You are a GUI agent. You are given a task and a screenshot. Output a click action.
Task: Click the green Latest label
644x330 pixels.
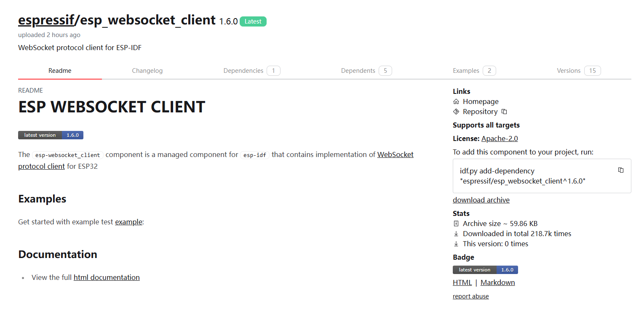point(253,21)
